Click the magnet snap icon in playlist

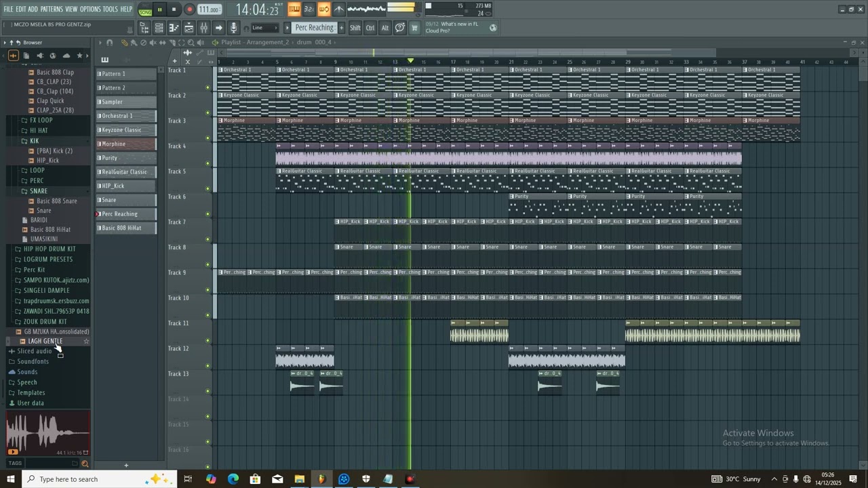[109, 42]
